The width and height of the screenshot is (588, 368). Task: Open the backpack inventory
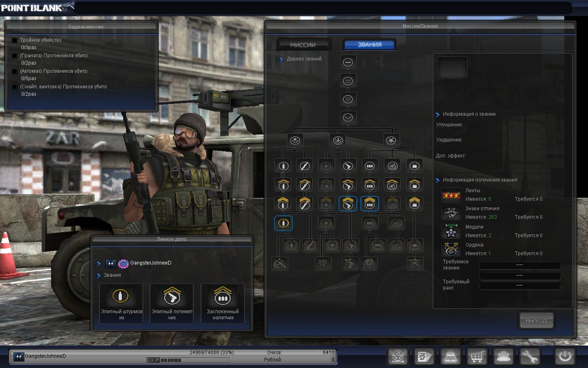click(451, 357)
